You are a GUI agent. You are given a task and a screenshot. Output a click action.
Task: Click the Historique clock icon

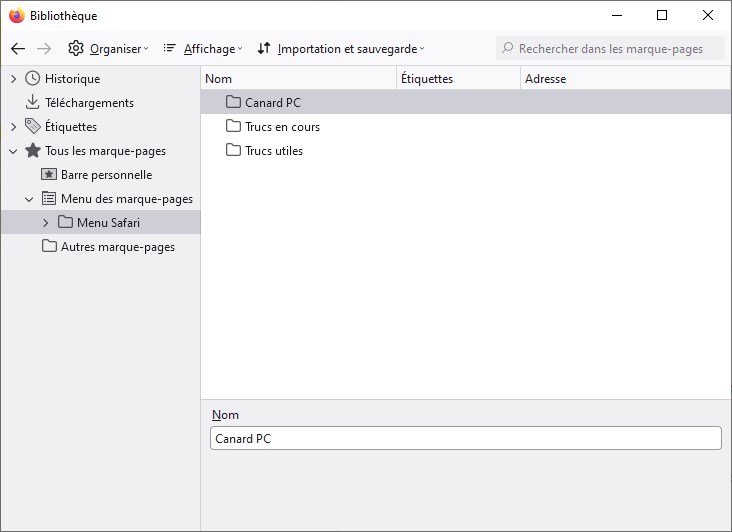pyautogui.click(x=32, y=78)
